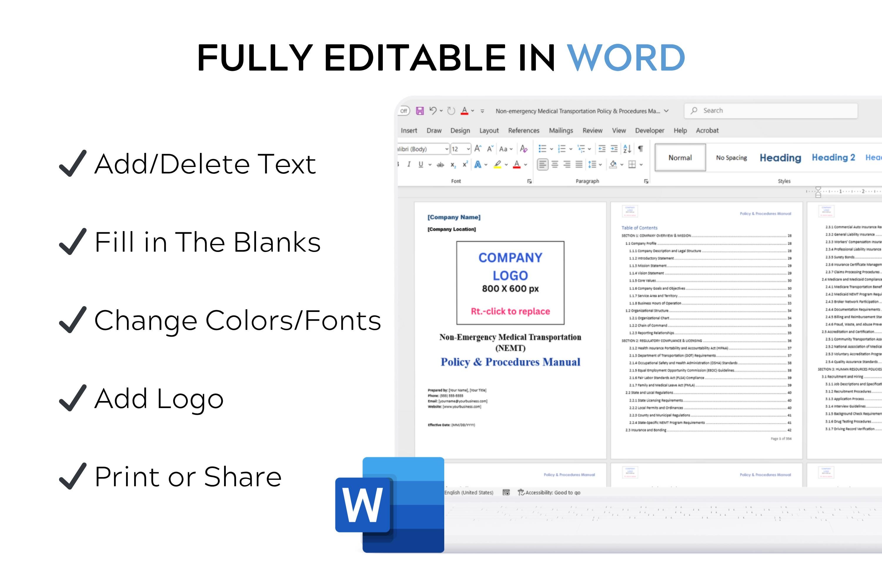Open the Review tab
The width and height of the screenshot is (882, 588).
(592, 131)
